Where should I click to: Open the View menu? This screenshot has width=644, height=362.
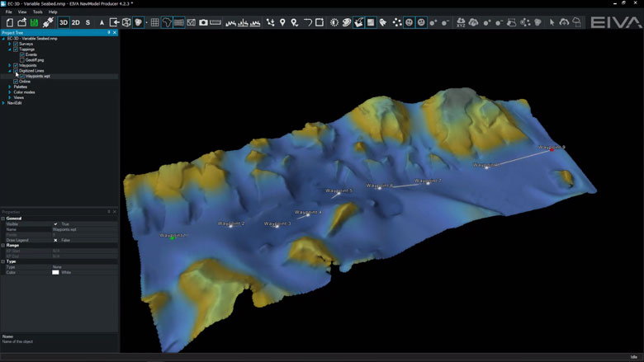pyautogui.click(x=22, y=12)
